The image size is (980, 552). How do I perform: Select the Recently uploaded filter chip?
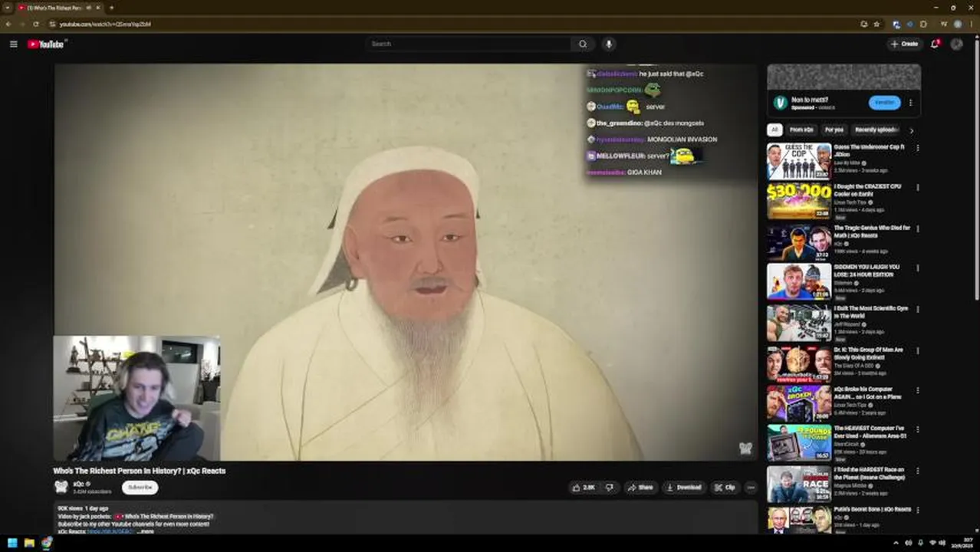coord(876,130)
